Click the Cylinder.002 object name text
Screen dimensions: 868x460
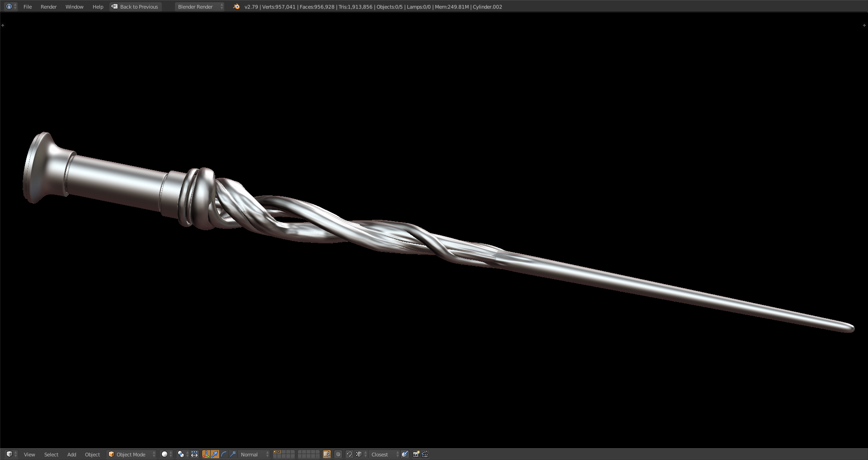(487, 7)
